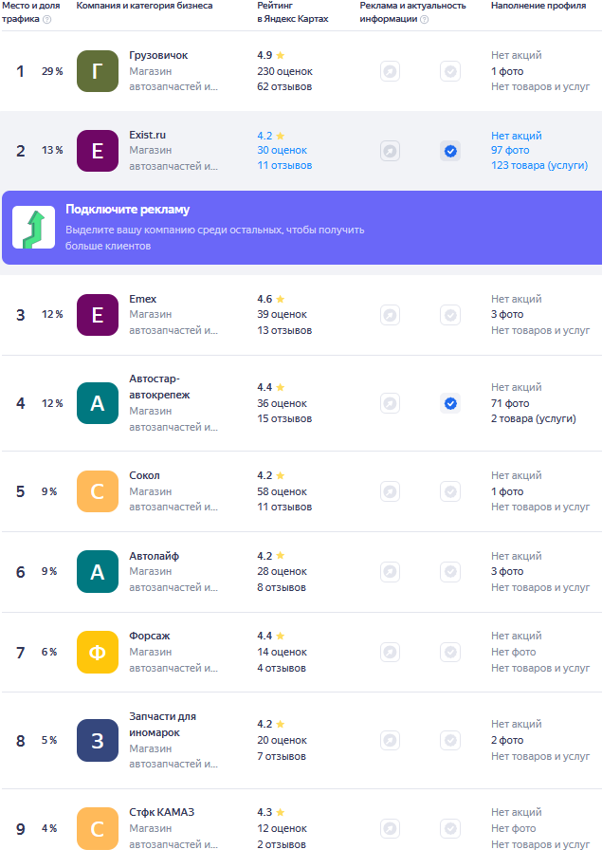Click the verified checkmark for Грузовичок
This screenshot has height=868, width=602.
(450, 71)
